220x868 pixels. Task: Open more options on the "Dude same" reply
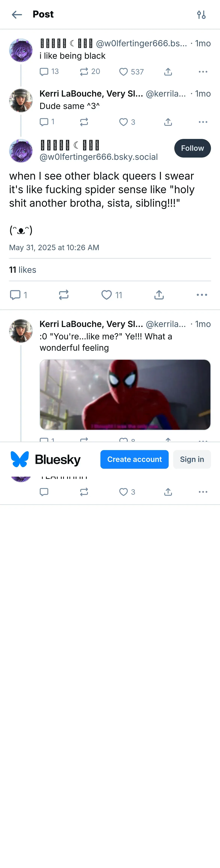203,122
